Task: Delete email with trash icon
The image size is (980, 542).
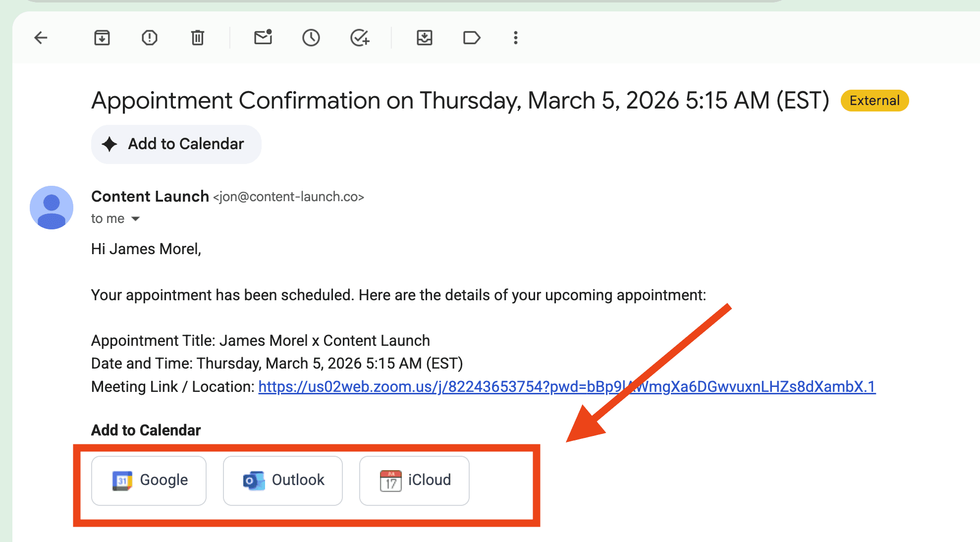Action: click(197, 38)
